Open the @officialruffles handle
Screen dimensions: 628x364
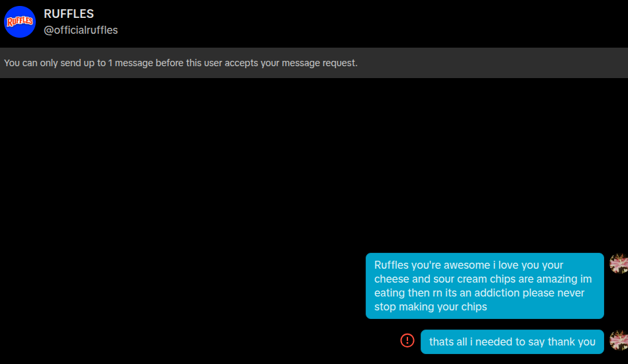80,30
